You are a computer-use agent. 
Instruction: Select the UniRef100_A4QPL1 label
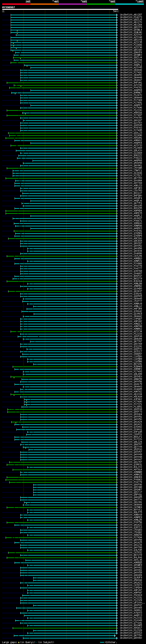click(x=131, y=65)
